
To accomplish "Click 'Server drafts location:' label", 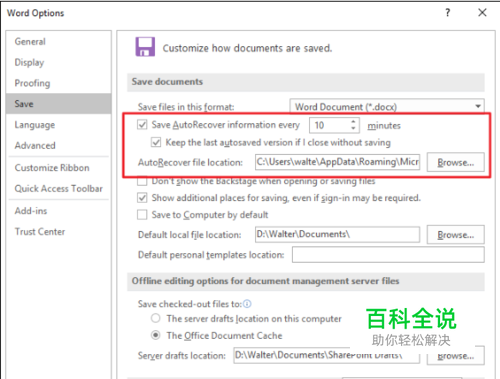I will 182,356.
